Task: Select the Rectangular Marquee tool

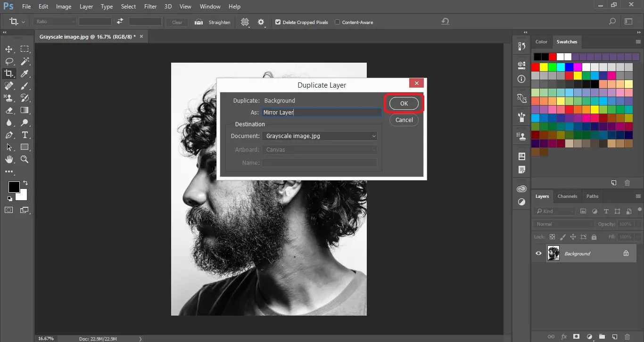Action: tap(25, 49)
